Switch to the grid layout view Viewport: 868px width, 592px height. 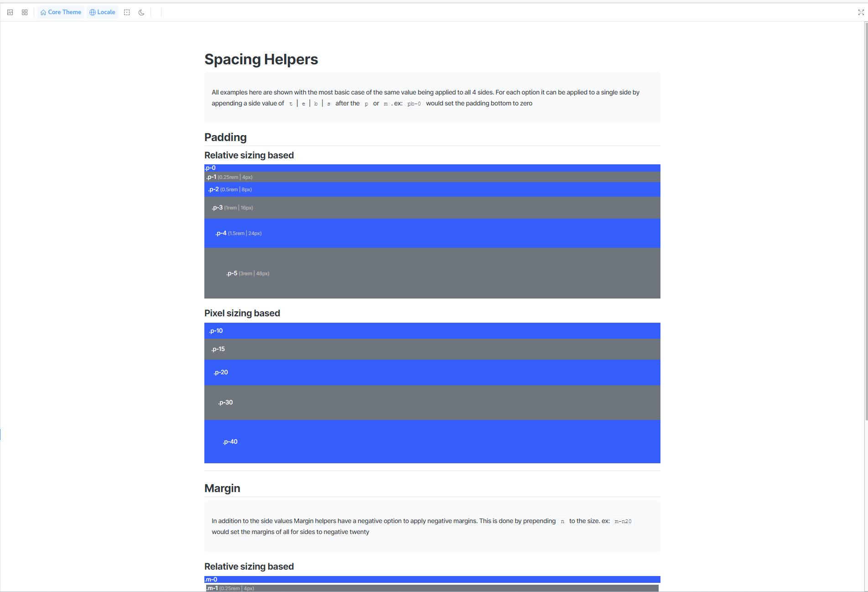(x=25, y=12)
